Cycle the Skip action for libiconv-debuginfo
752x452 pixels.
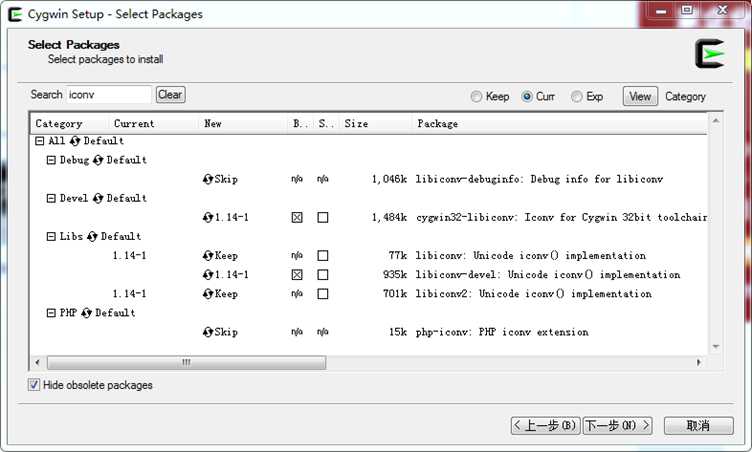tap(208, 179)
